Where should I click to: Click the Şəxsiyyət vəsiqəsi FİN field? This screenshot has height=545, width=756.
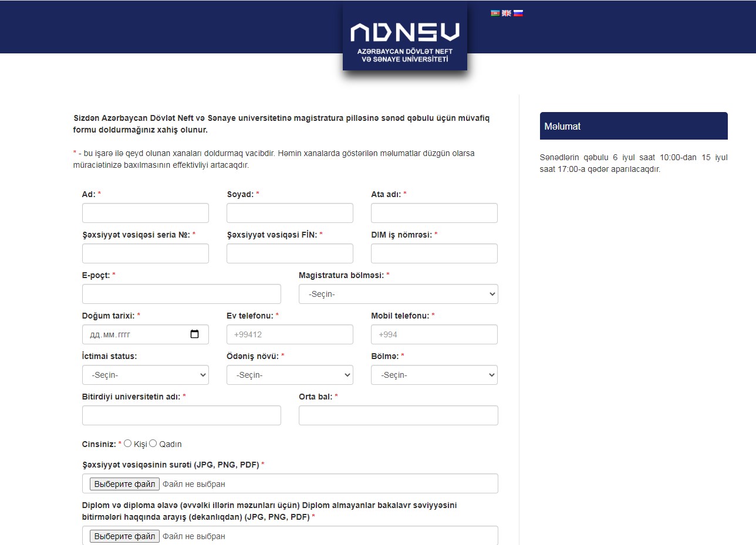click(289, 253)
